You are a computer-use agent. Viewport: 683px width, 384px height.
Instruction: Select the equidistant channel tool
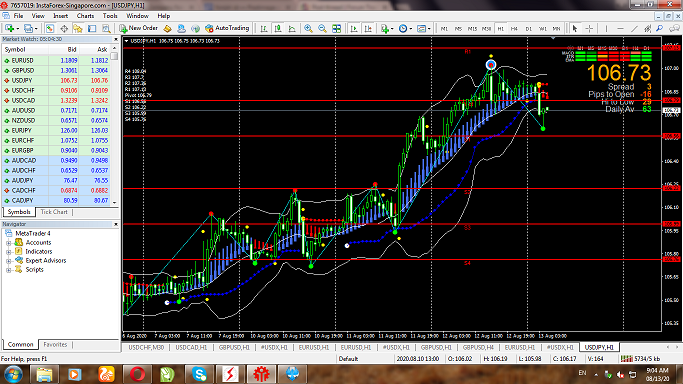[648, 28]
